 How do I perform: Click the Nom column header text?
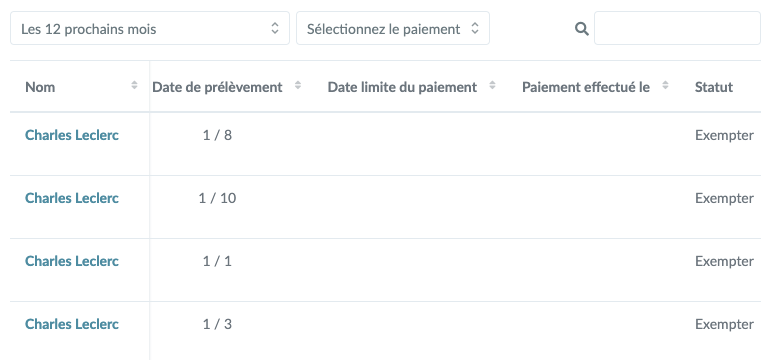pyautogui.click(x=40, y=87)
